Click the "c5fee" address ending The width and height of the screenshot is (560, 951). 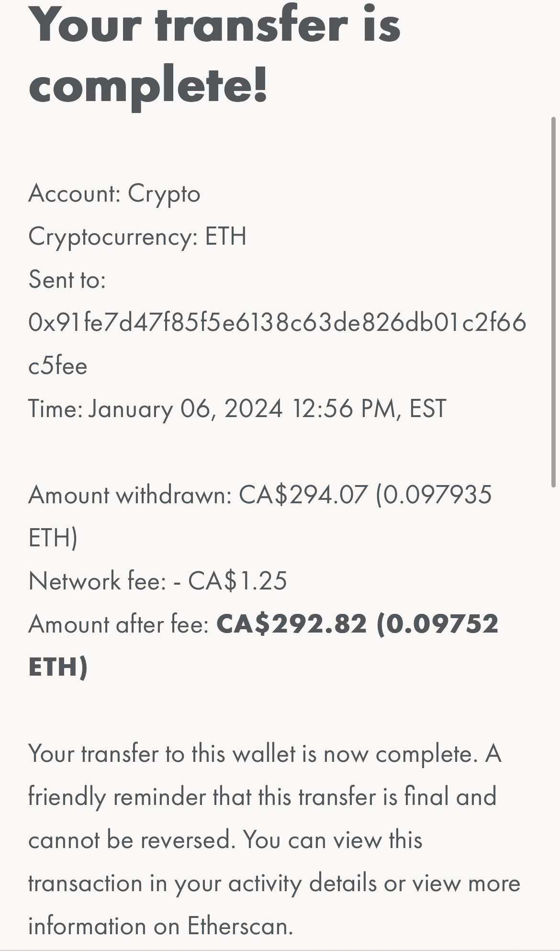tap(58, 366)
